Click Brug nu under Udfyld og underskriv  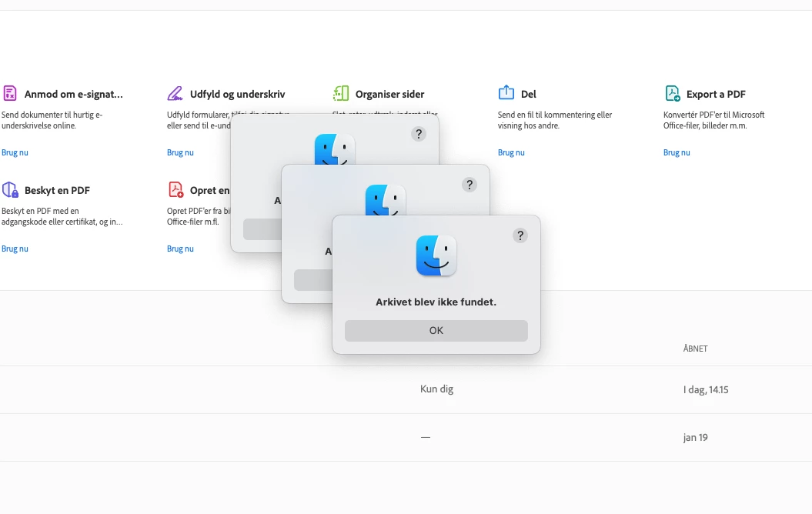pos(180,152)
